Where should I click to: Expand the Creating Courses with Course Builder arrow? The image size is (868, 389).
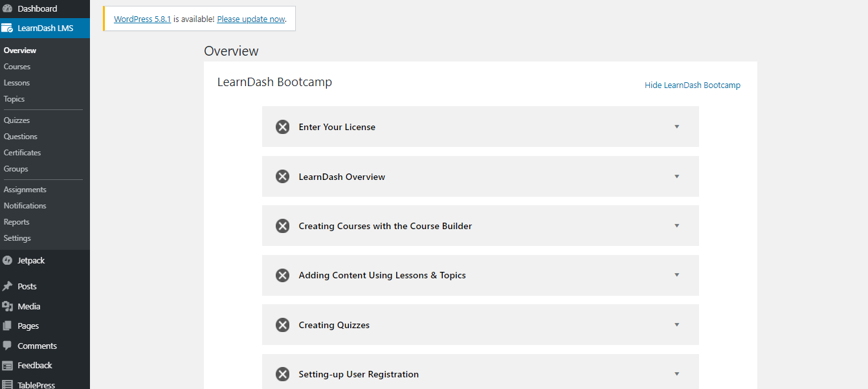coord(677,226)
